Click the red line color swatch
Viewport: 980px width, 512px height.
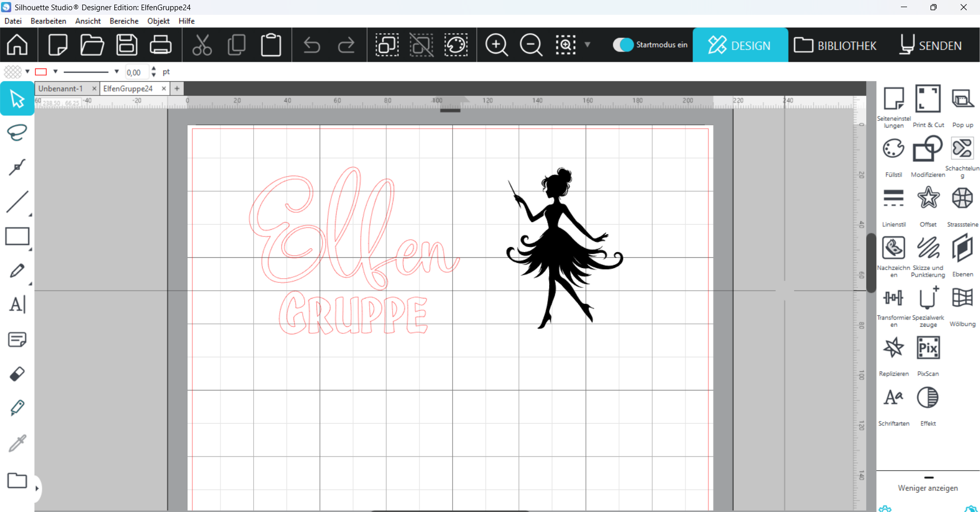41,71
